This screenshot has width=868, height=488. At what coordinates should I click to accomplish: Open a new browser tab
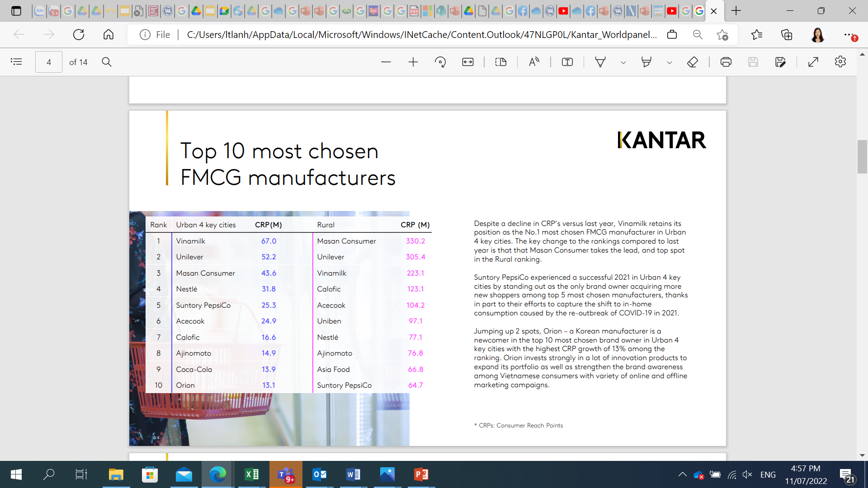[x=736, y=11]
